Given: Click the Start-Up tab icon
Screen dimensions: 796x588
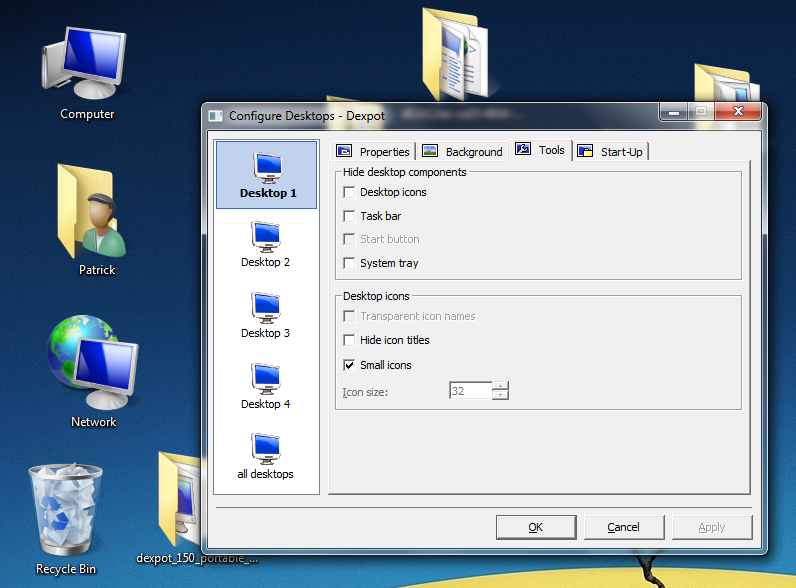Looking at the screenshot, I should (x=585, y=151).
